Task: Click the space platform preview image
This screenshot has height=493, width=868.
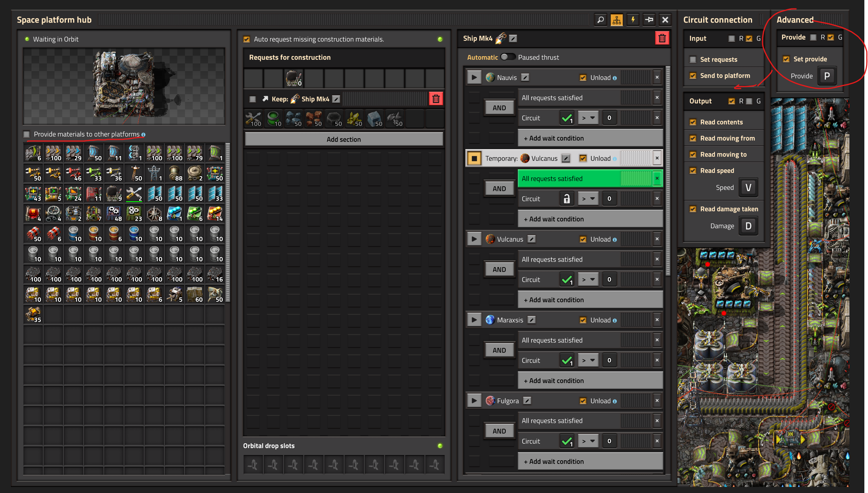Action: (124, 86)
